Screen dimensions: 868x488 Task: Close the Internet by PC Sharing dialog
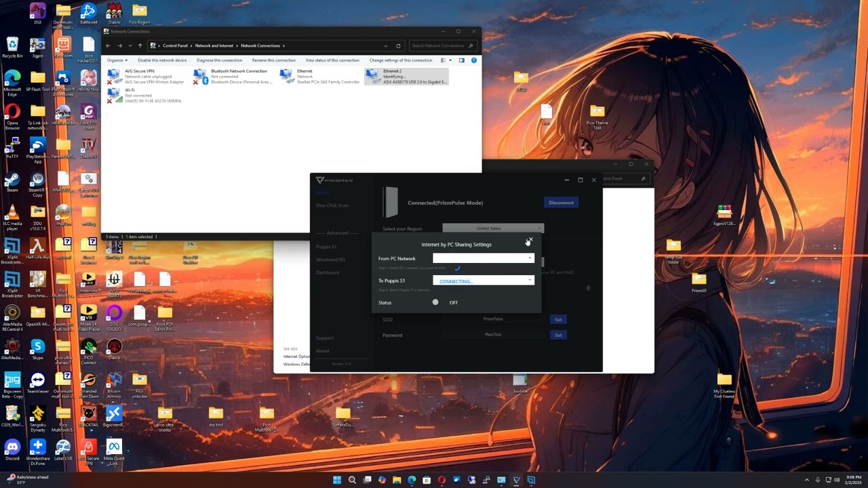coord(530,240)
